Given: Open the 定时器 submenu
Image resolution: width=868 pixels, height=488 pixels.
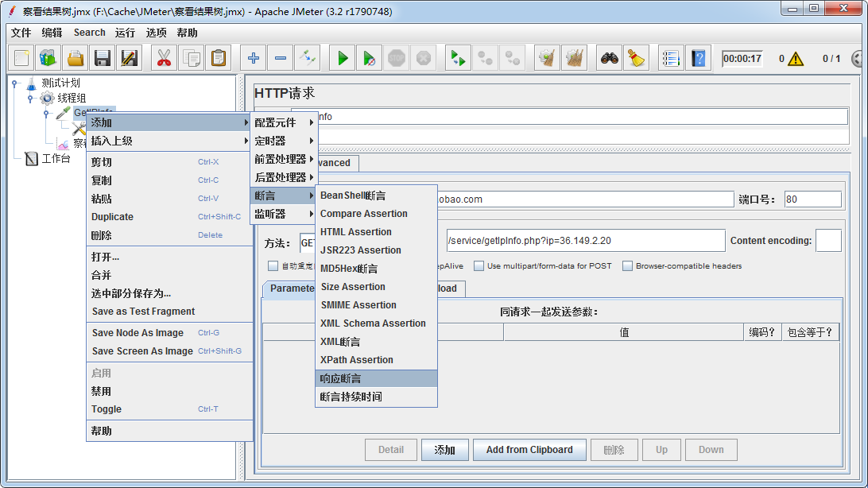Looking at the screenshot, I should (284, 141).
